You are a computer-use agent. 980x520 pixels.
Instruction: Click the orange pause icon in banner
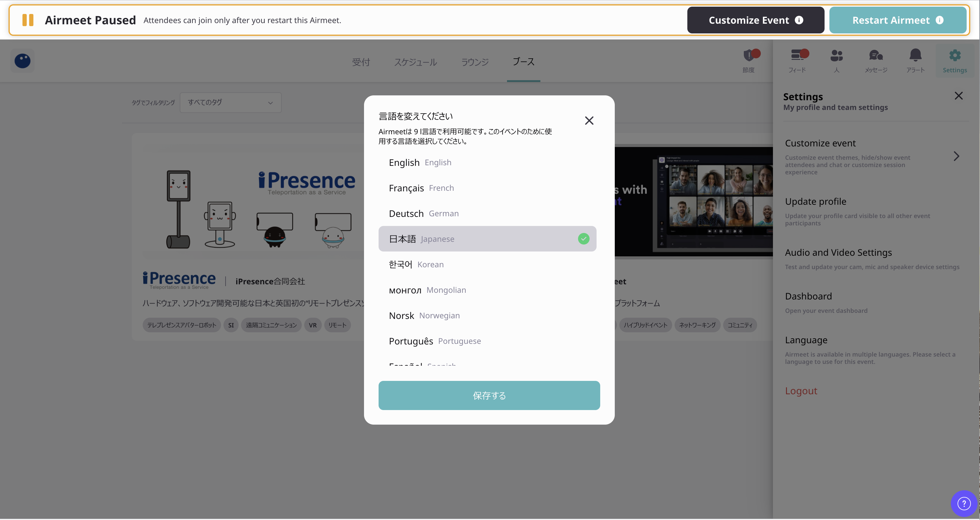(28, 20)
